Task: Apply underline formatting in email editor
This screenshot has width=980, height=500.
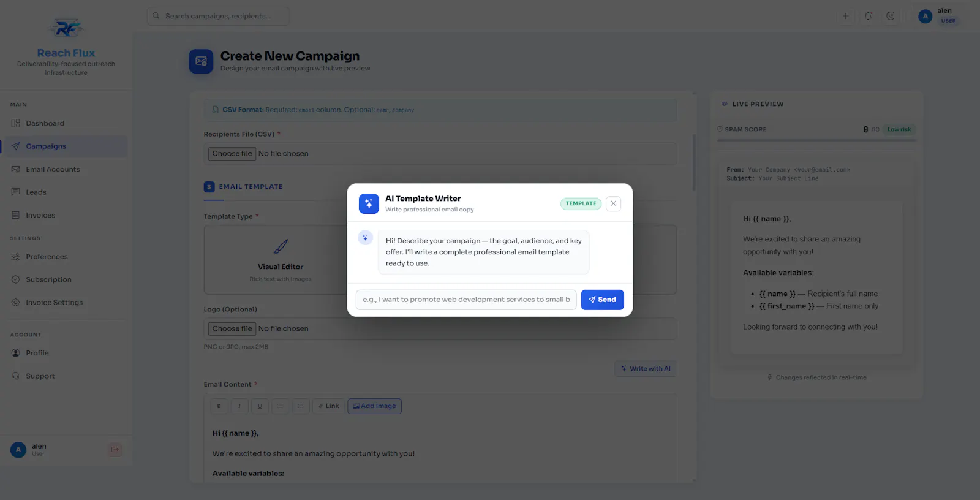Action: (x=260, y=406)
